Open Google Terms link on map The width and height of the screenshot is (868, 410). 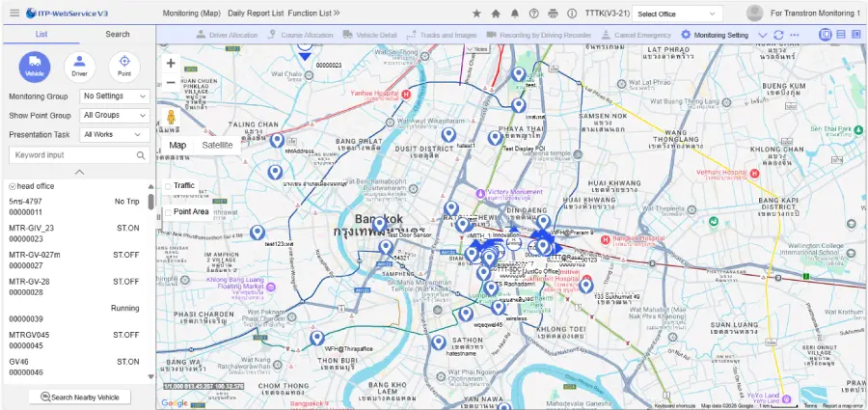[x=810, y=406]
